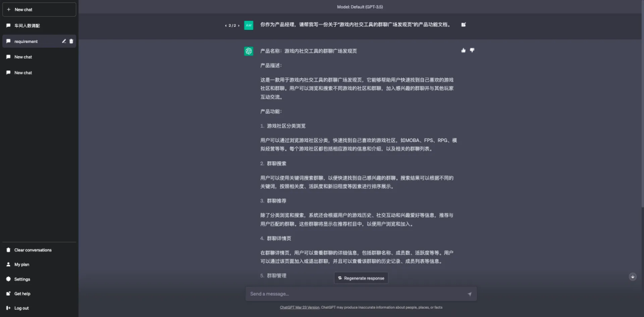This screenshot has width=644, height=317.
Task: Give the response a thumbs up
Action: click(x=463, y=50)
